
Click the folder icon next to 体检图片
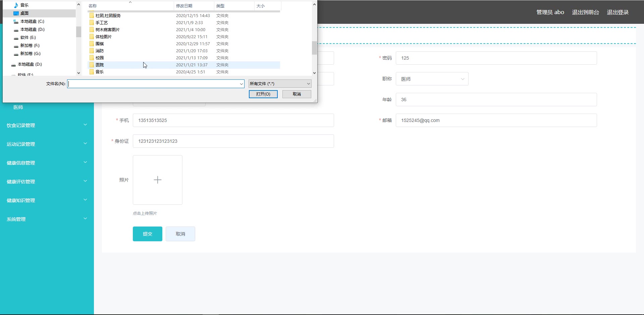[92, 37]
